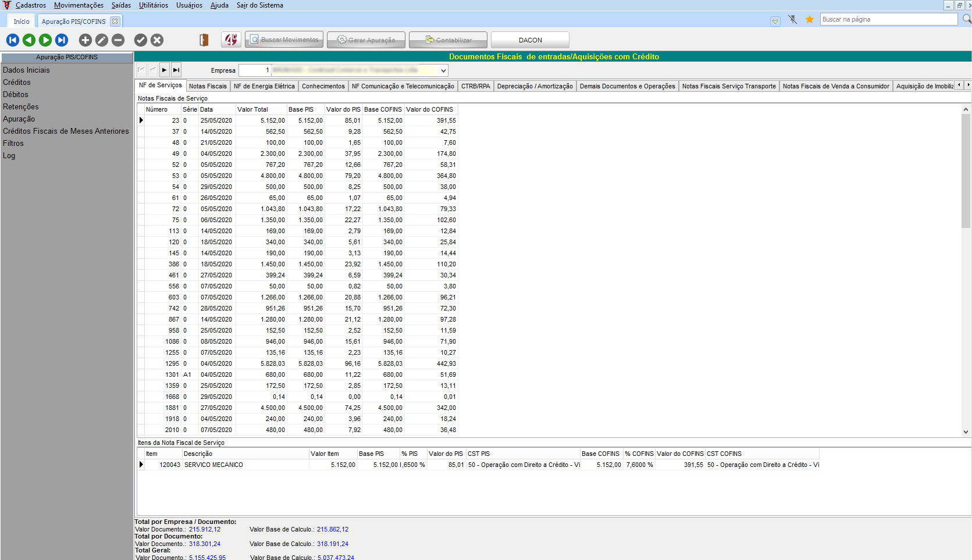The height and width of the screenshot is (560, 972).
Task: Switch to NF de Energia Elétrica tab
Action: pyautogui.click(x=264, y=86)
